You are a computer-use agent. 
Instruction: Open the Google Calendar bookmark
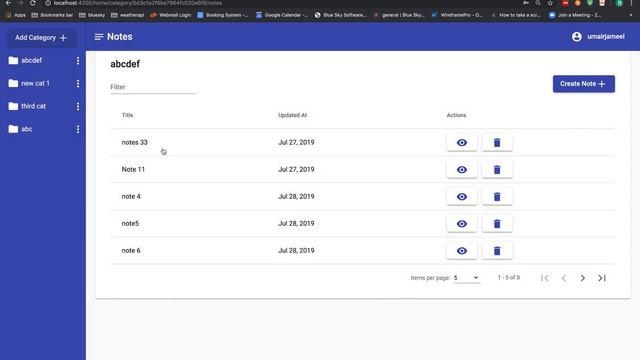coord(282,15)
